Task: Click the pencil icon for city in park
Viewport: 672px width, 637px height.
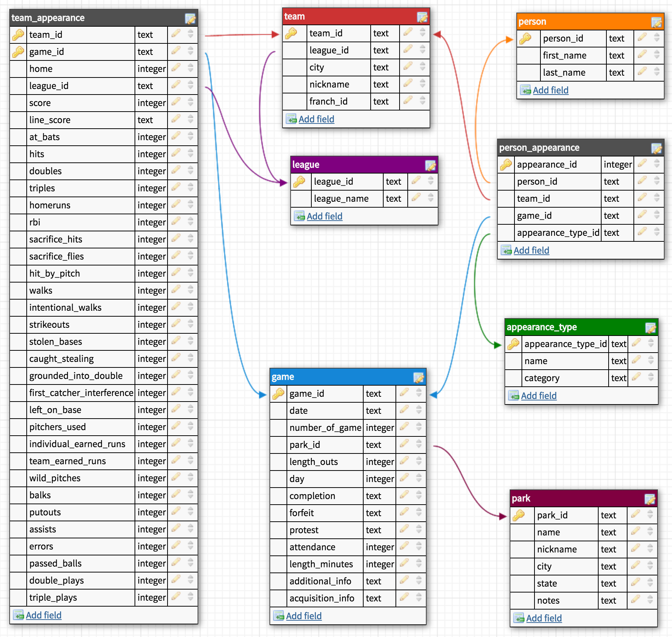Action: 635,566
